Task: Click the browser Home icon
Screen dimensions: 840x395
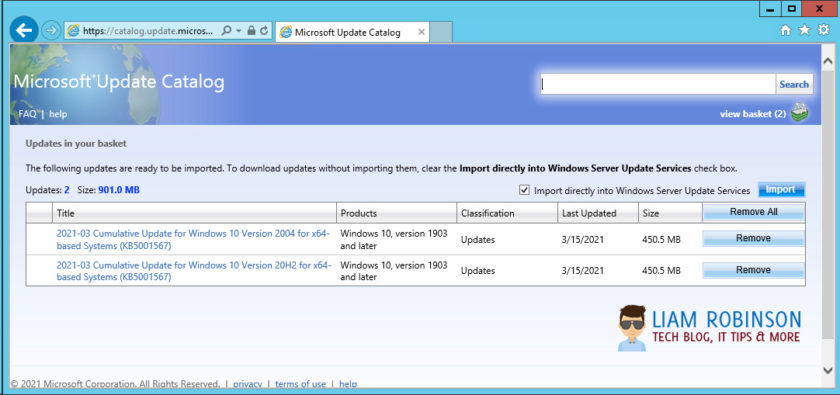Action: [785, 31]
